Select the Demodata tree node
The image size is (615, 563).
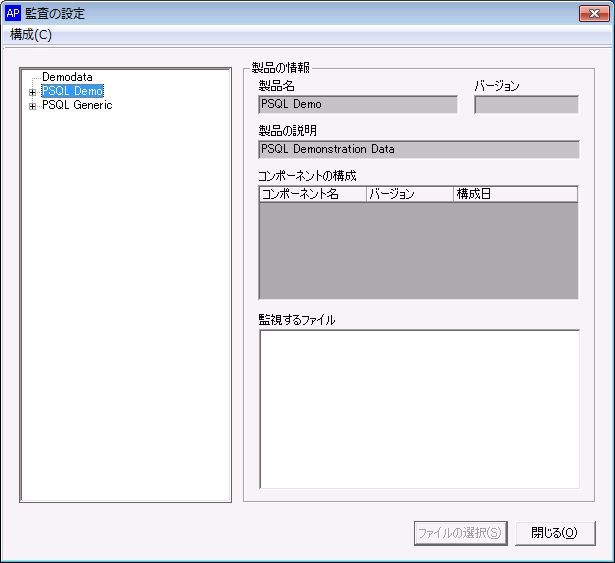pyautogui.click(x=67, y=77)
